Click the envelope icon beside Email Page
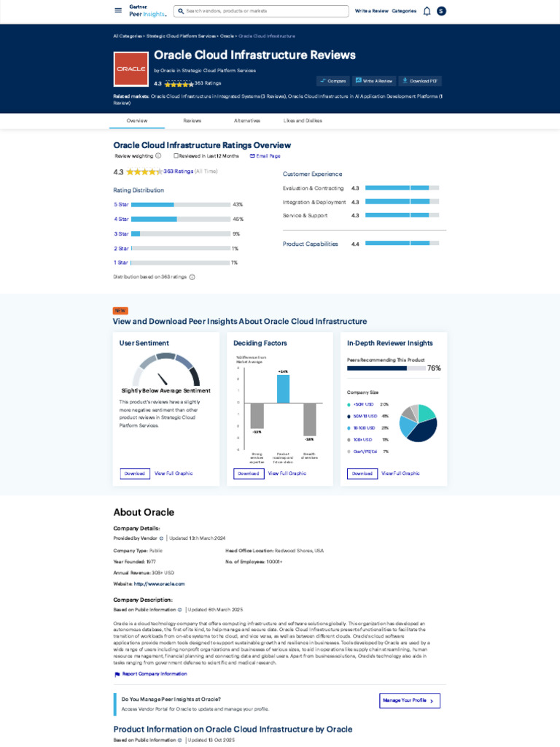 pos(252,156)
